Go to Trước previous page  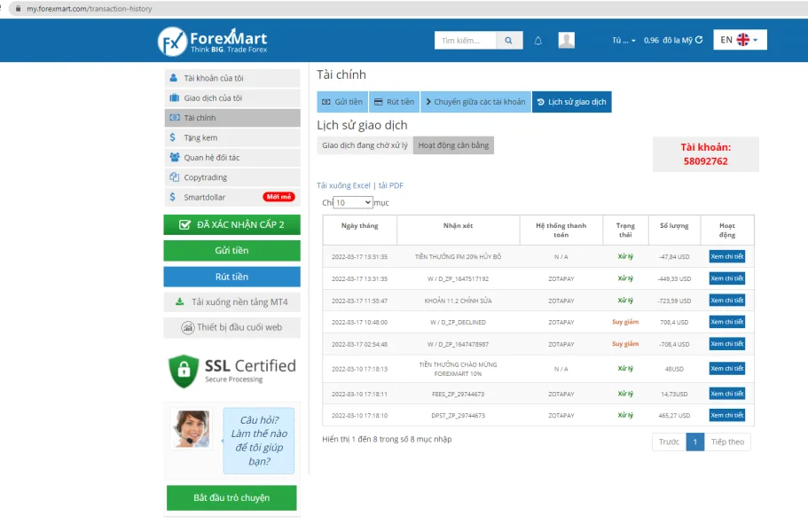tap(669, 442)
